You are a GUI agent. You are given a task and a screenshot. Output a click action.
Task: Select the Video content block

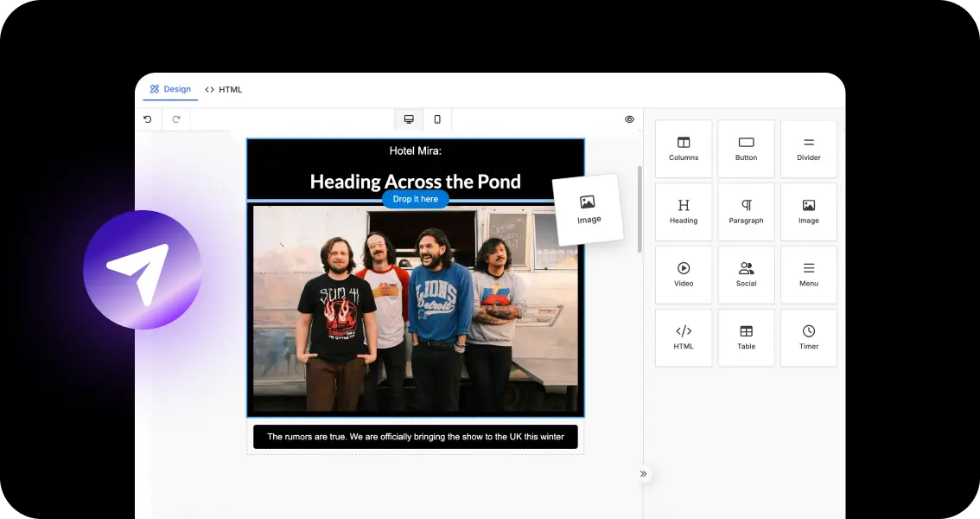[684, 274]
